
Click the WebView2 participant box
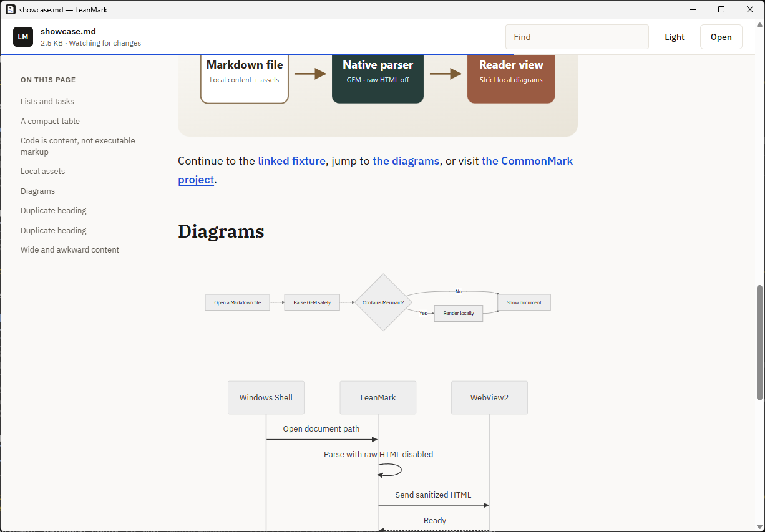click(489, 397)
